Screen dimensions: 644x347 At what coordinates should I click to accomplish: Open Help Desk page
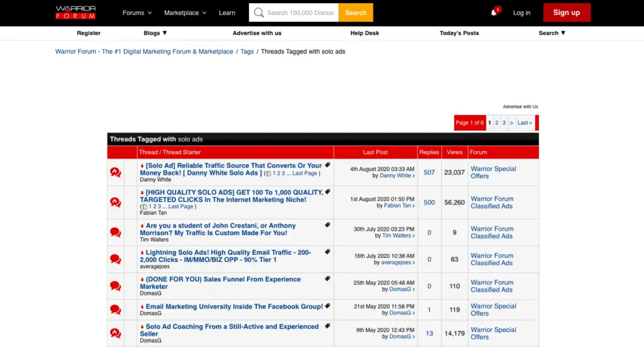pos(365,33)
